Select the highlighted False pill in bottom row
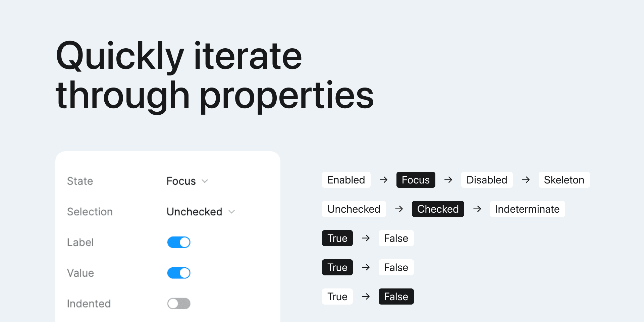644x322 pixels. click(x=396, y=297)
